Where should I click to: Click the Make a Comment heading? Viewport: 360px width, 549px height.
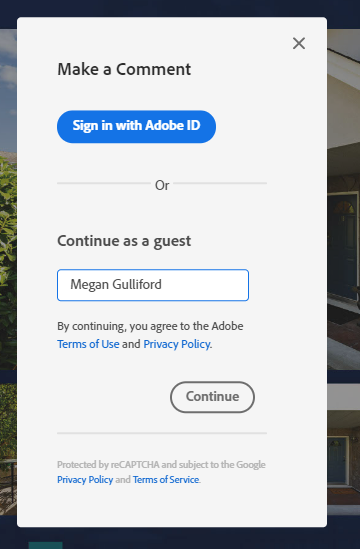pos(124,69)
